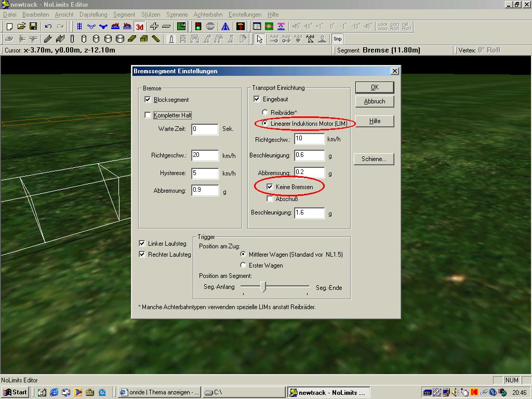Click the plus zoom-in icon
532x399 pixels.
tap(154, 26)
